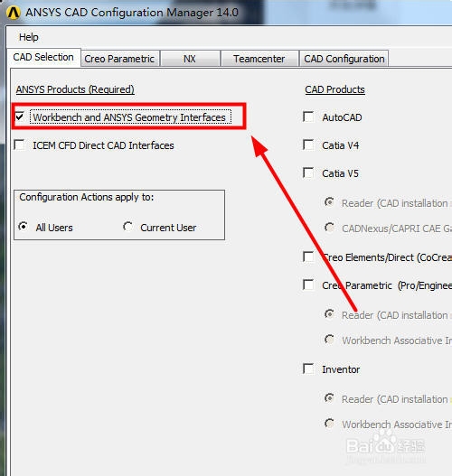The height and width of the screenshot is (476, 452).
Task: Click the Configuration Actions apply to label
Action: [x=87, y=197]
